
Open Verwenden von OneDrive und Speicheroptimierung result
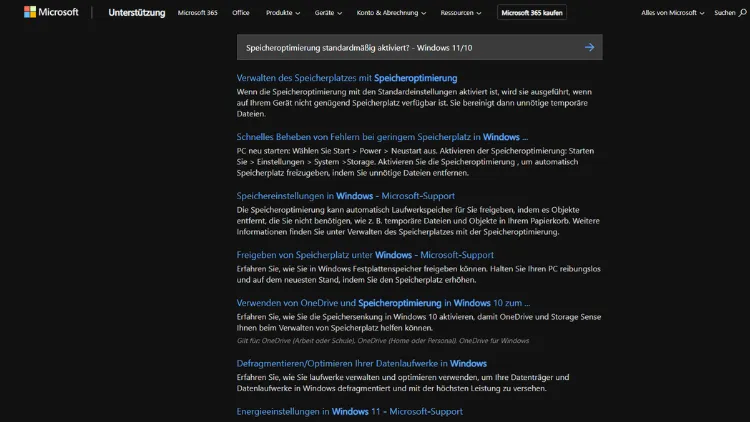coord(383,303)
